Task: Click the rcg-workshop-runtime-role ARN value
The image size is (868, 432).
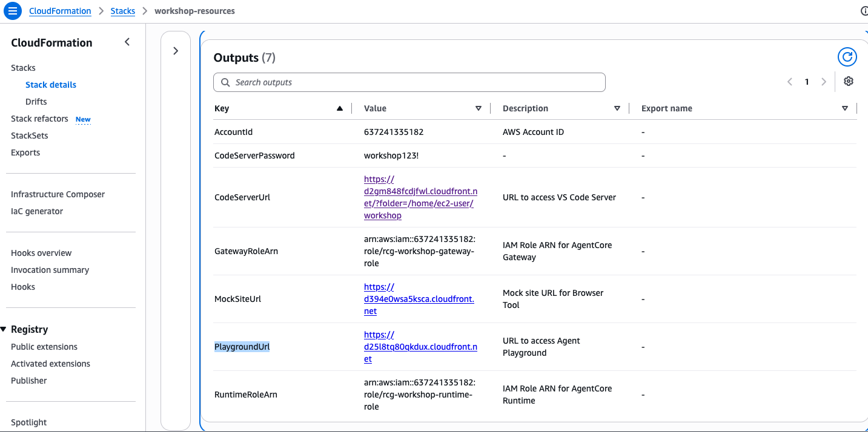Action: tap(420, 394)
